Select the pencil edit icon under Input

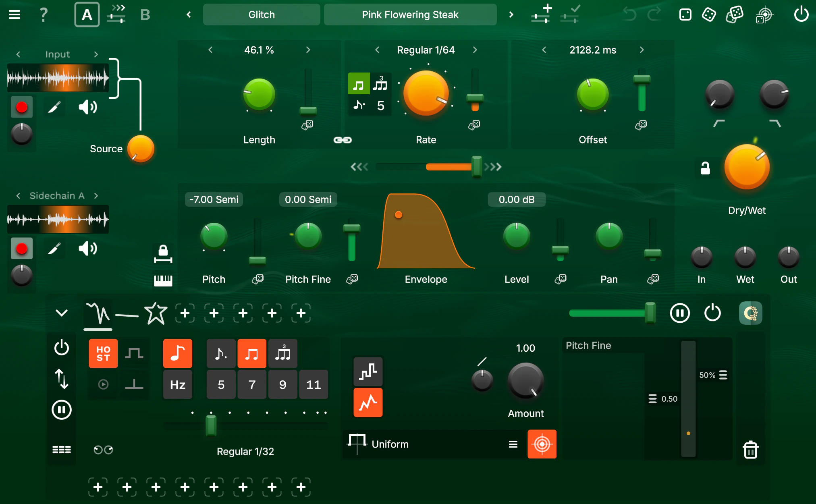[55, 107]
